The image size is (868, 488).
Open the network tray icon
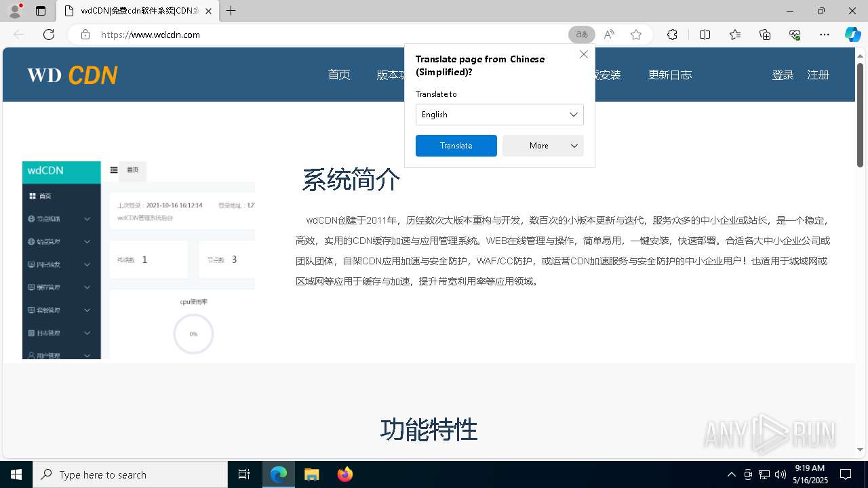(x=764, y=474)
